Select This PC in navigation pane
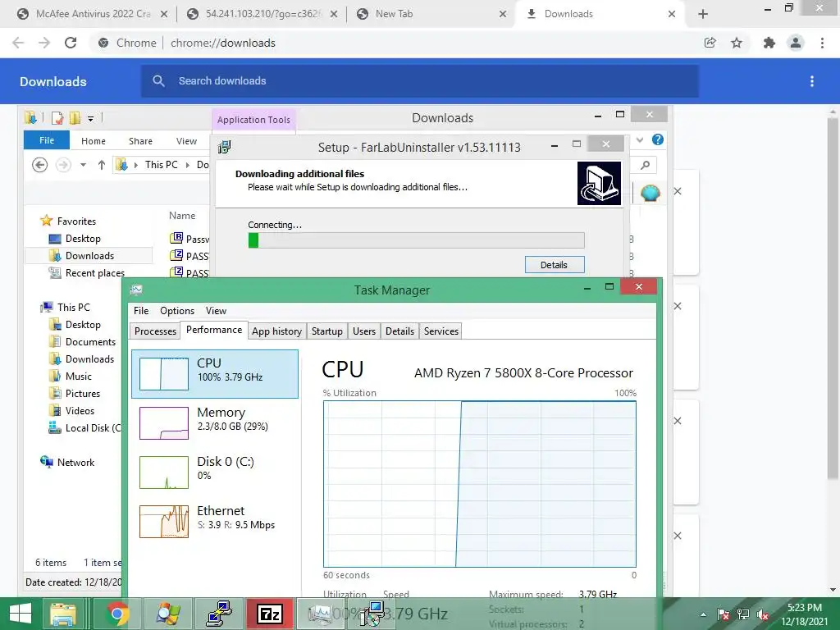Screen dimensions: 840x630 [73, 307]
